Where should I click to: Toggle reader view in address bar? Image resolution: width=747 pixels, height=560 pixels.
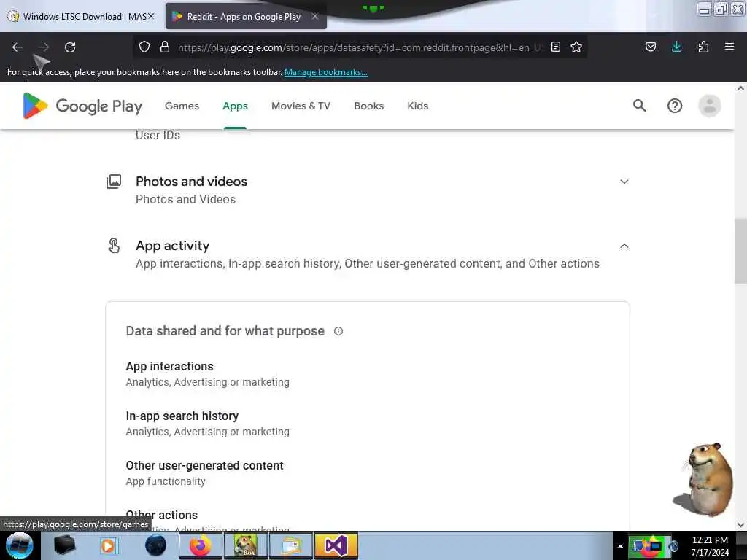[x=555, y=47]
